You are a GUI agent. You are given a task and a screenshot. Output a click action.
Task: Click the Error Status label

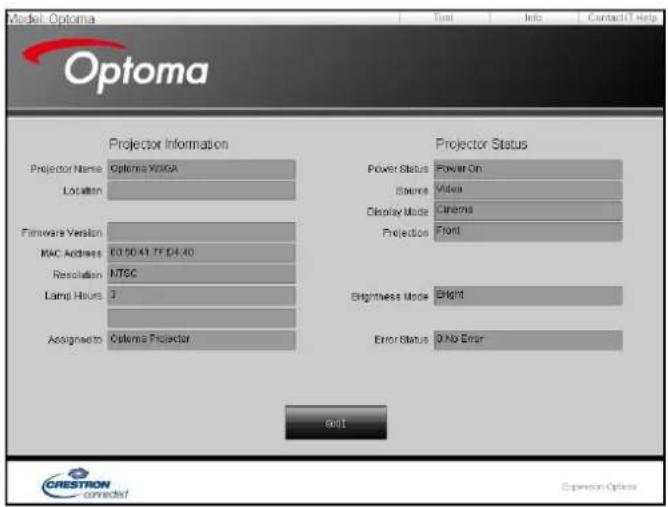click(401, 340)
